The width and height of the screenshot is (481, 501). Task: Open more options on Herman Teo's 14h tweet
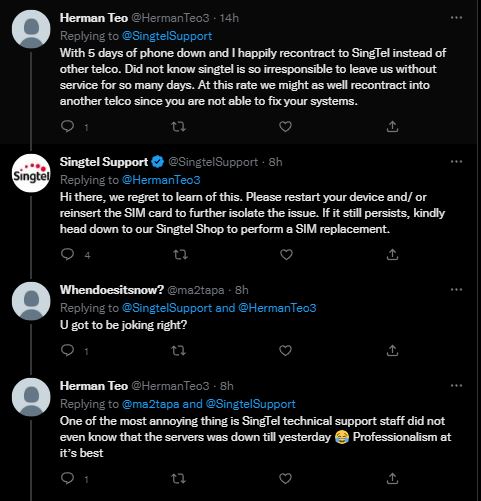pyautogui.click(x=456, y=18)
